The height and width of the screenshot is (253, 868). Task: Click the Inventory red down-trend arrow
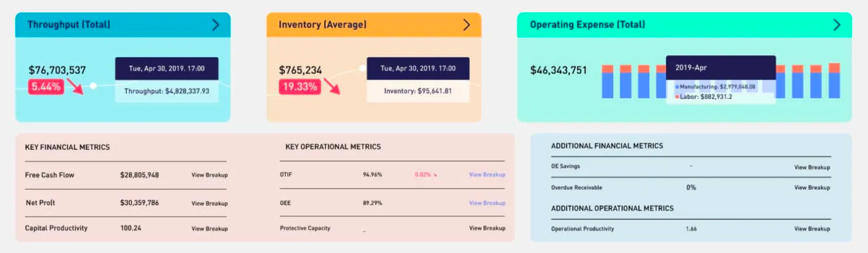tap(331, 87)
